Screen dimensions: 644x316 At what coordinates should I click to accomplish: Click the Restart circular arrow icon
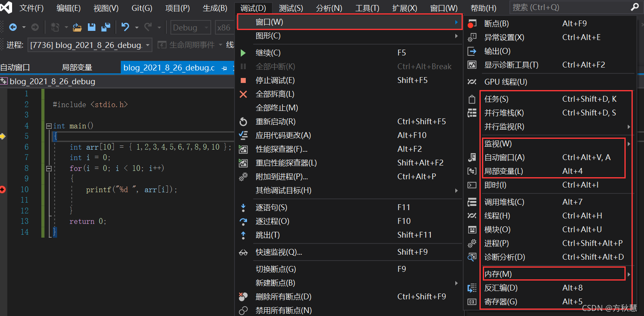click(x=243, y=122)
